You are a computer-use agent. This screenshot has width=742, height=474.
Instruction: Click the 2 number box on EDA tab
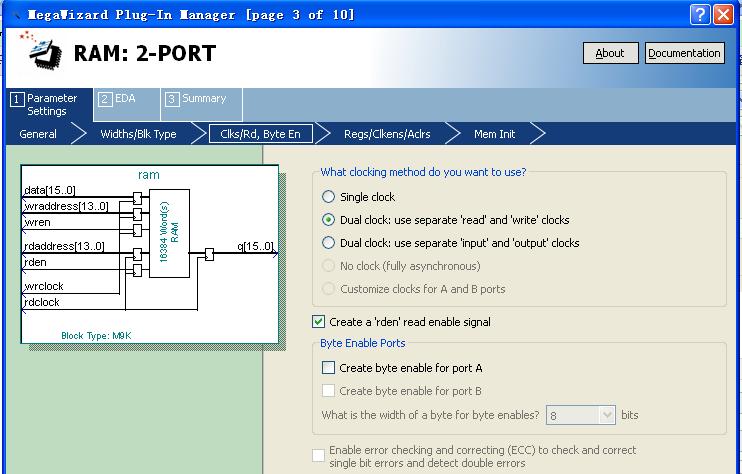105,99
